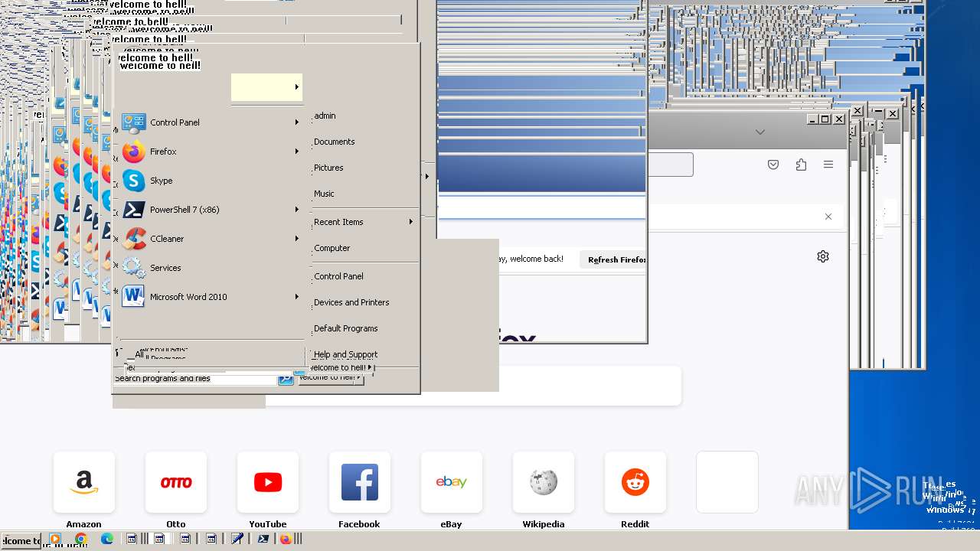Screen dimensions: 980x551
Task: Open Help and Support
Action: [345, 354]
